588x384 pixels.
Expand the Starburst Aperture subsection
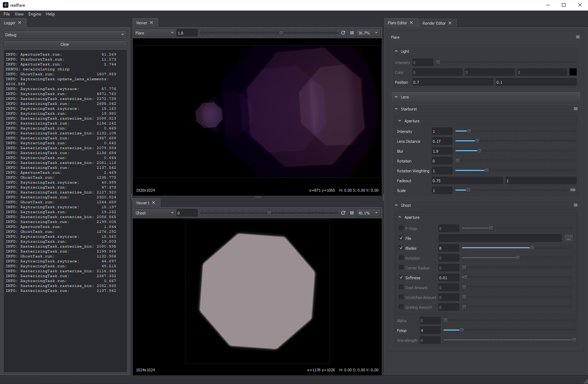[400, 121]
